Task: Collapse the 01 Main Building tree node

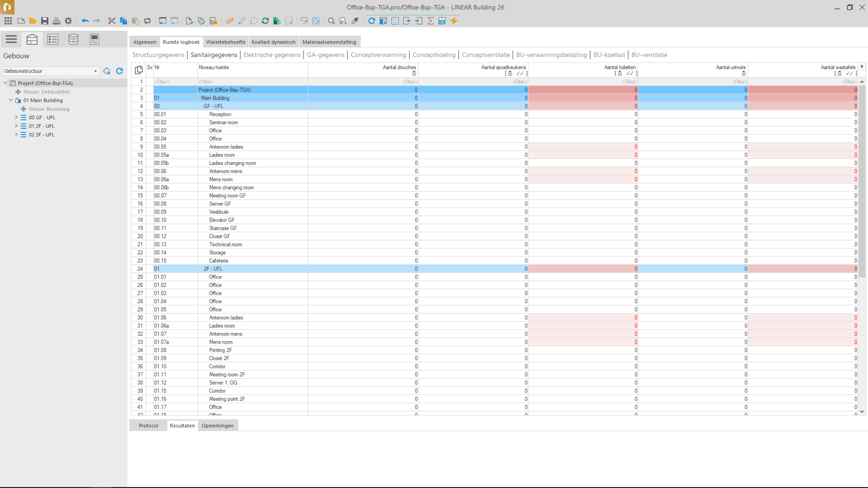Action: point(11,101)
